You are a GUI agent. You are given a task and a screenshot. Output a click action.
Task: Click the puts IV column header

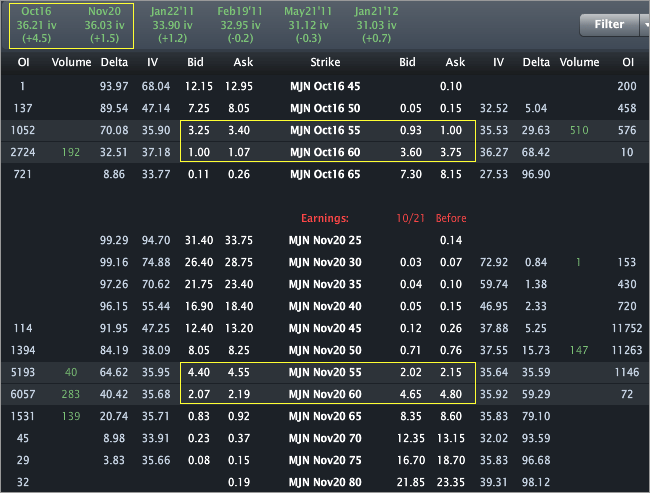(498, 62)
